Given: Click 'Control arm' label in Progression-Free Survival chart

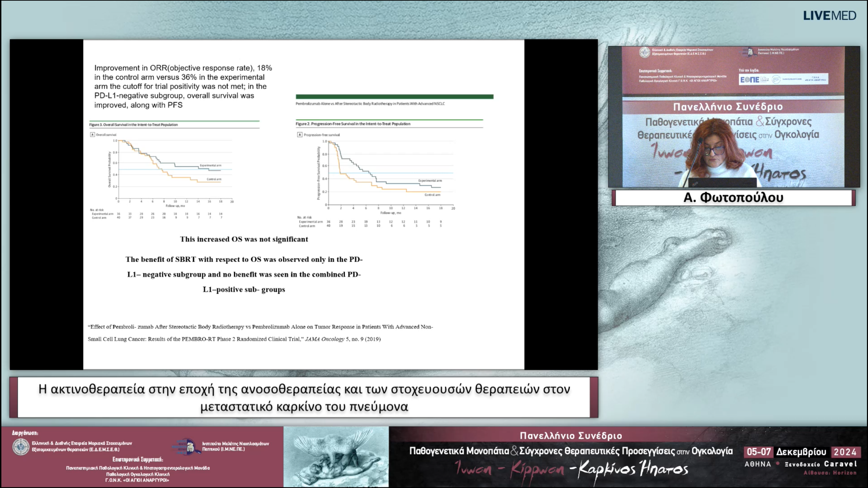Looking at the screenshot, I should click(432, 195).
